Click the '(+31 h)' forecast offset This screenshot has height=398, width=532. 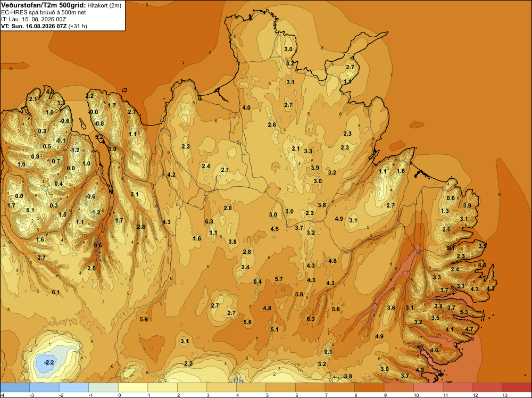(x=78, y=26)
